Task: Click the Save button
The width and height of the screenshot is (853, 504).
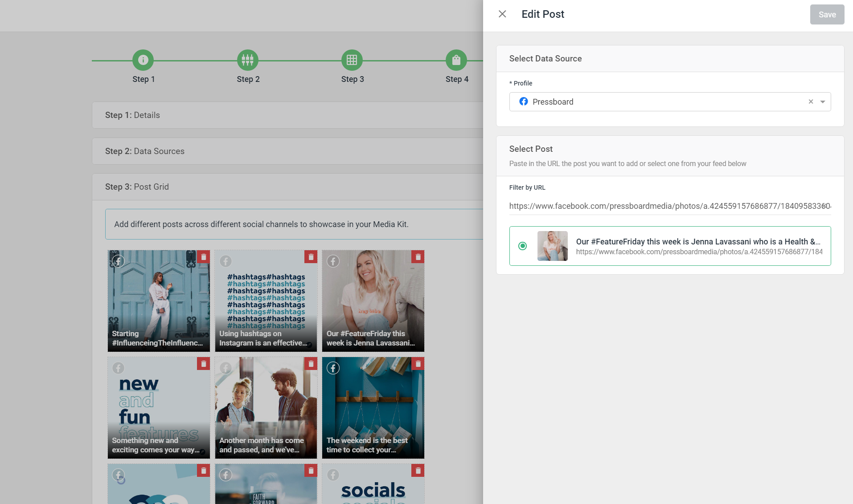Action: tap(827, 14)
